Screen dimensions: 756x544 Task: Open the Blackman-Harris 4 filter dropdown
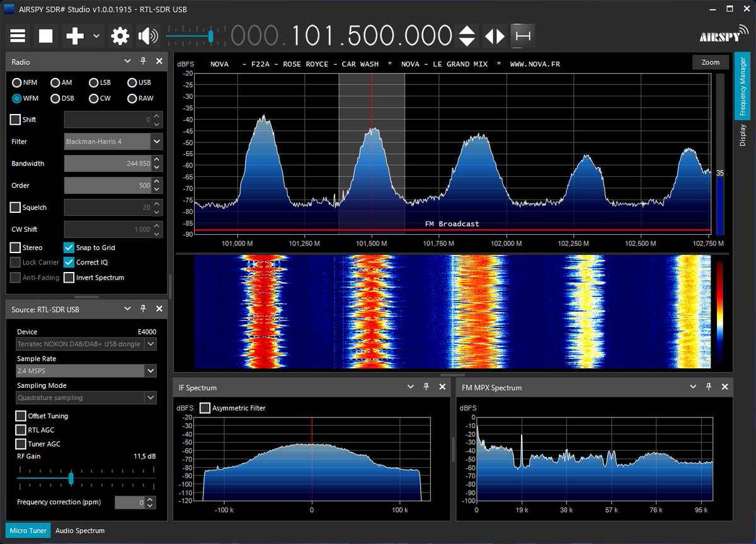point(113,142)
